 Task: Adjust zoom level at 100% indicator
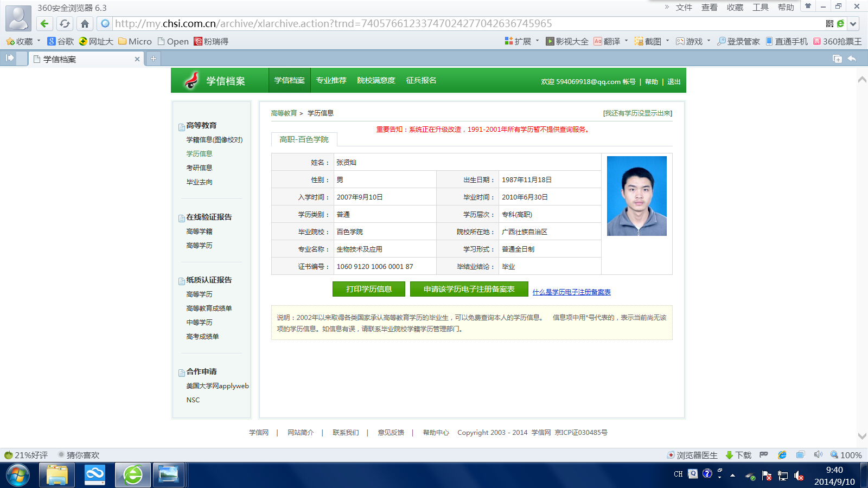pyautogui.click(x=846, y=455)
